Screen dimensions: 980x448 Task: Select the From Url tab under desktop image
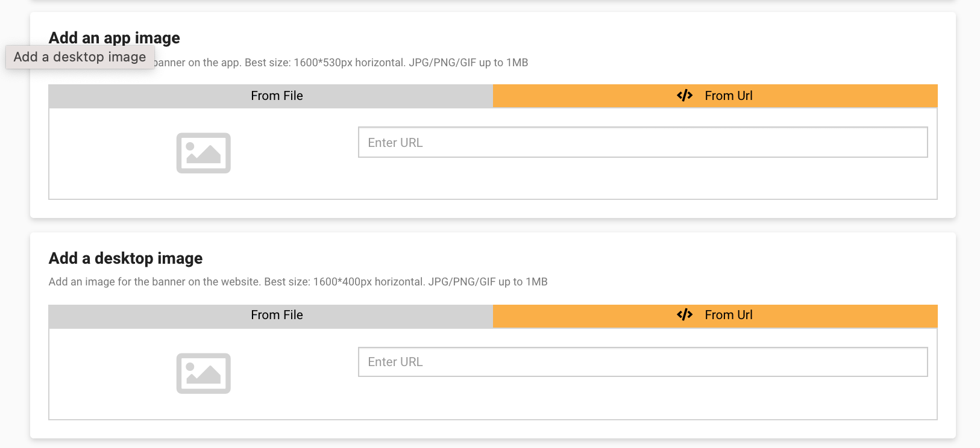click(715, 316)
